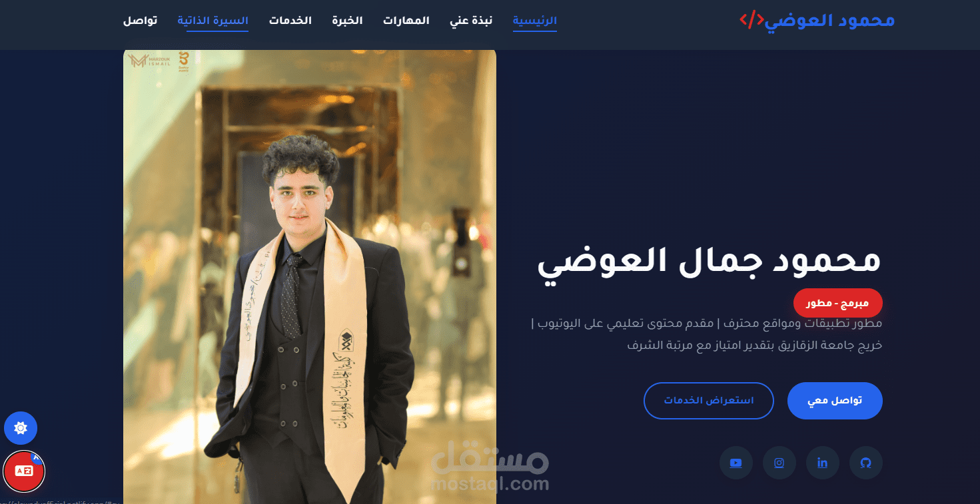Screen dimensions: 980x504
Task: Go to الرئيسية in the navbar
Action: (534, 20)
